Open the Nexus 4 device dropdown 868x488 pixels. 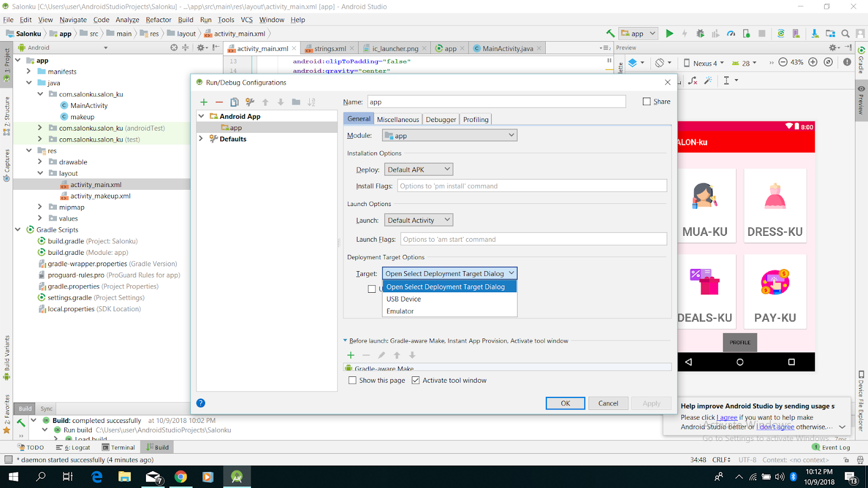[704, 63]
